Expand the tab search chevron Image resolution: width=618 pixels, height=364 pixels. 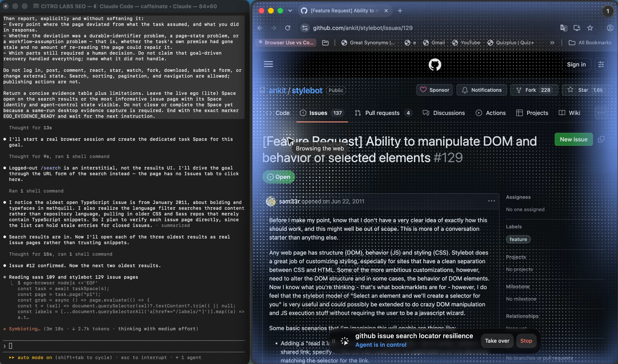290,11
